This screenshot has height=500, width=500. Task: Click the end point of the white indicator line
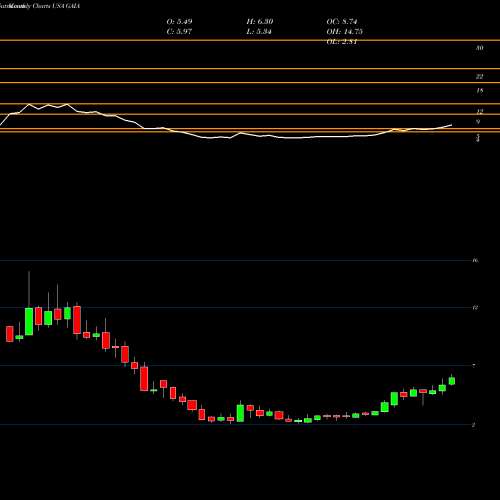(452, 125)
